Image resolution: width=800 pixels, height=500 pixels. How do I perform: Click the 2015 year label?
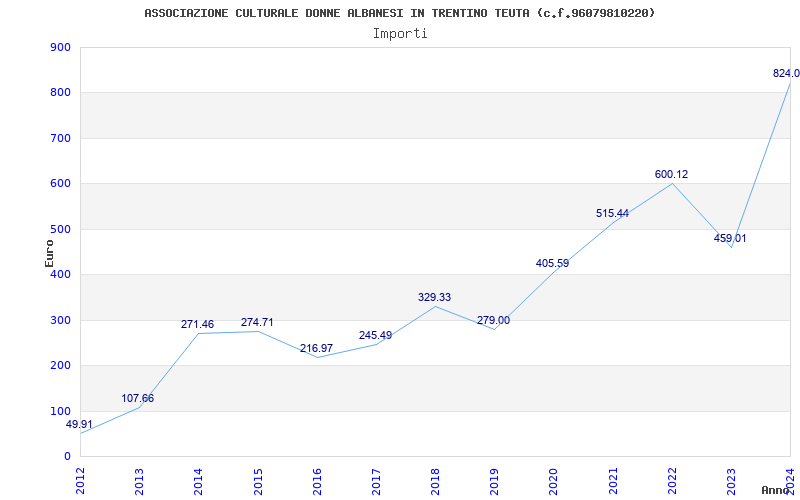click(x=258, y=481)
